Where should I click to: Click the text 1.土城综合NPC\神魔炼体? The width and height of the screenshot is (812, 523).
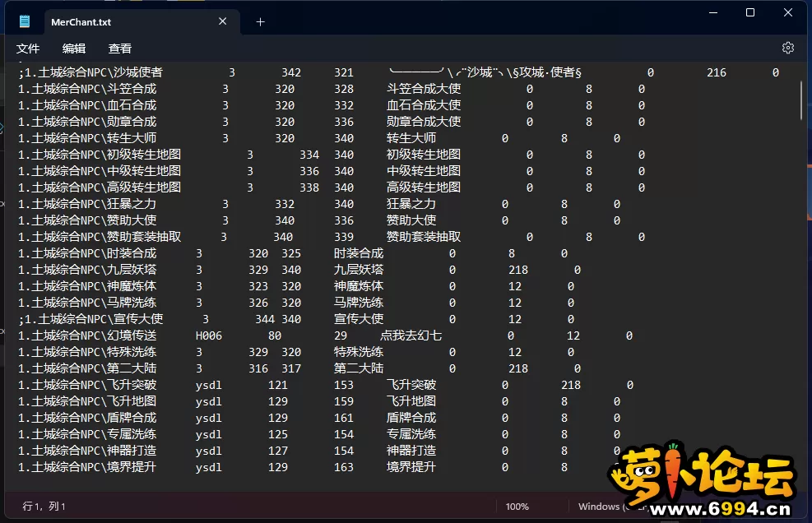(87, 287)
